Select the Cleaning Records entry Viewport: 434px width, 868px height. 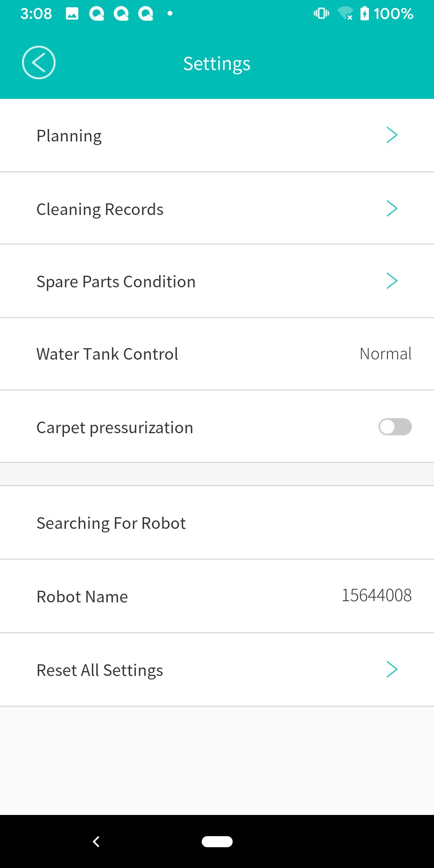click(100, 209)
